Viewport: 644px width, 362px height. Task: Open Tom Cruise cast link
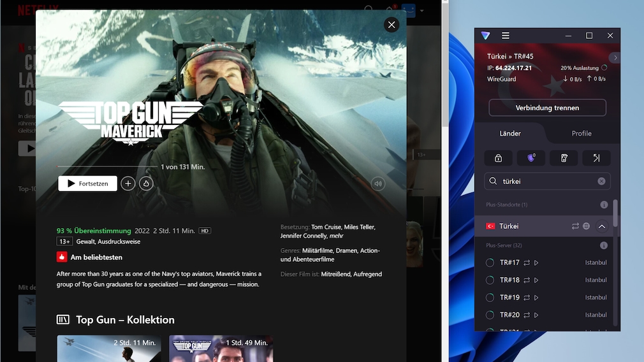pyautogui.click(x=326, y=227)
